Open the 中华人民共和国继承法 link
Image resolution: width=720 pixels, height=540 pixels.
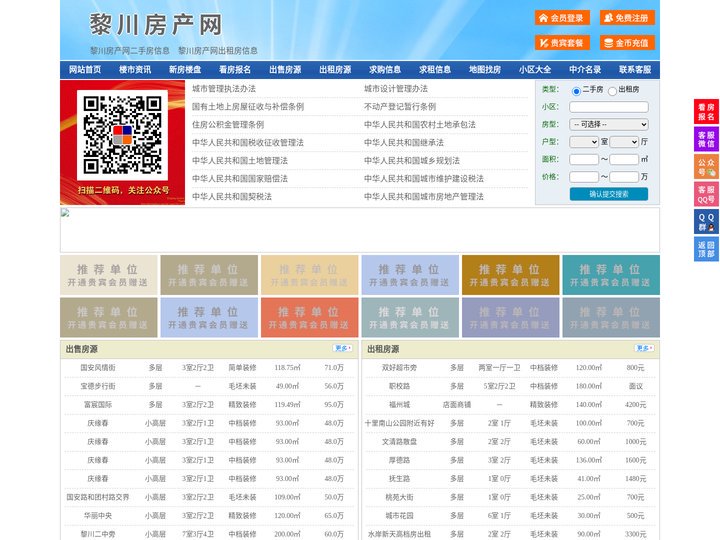point(404,143)
